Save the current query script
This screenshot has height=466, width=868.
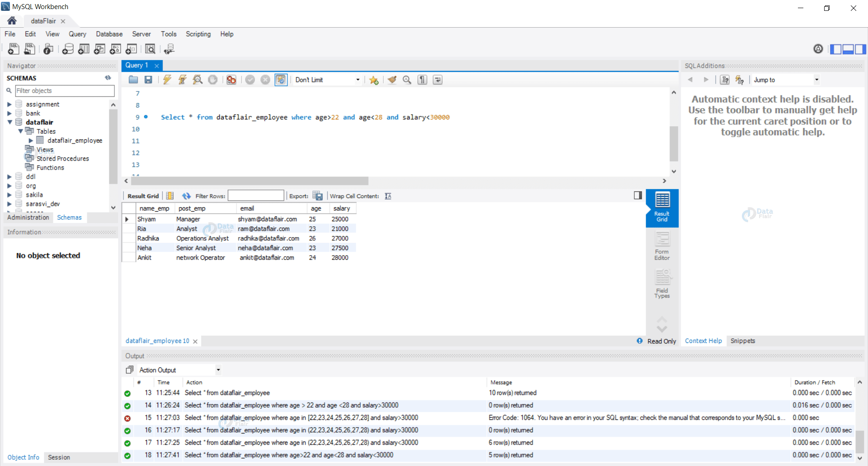click(148, 80)
